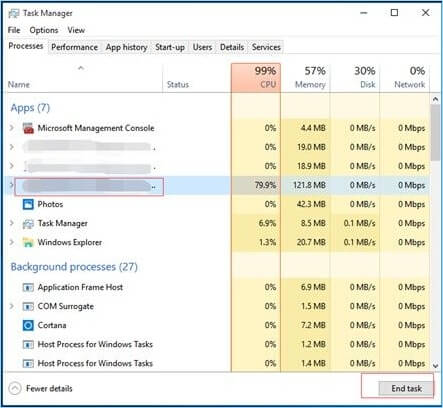Click the Photos app icon
This screenshot has width=443, height=408.
[28, 204]
